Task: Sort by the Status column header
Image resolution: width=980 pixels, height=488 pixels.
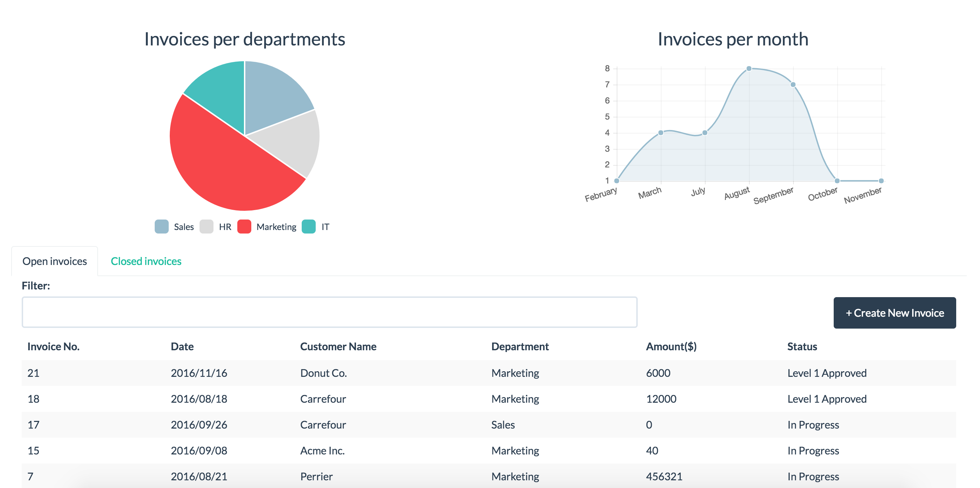Action: click(x=802, y=347)
